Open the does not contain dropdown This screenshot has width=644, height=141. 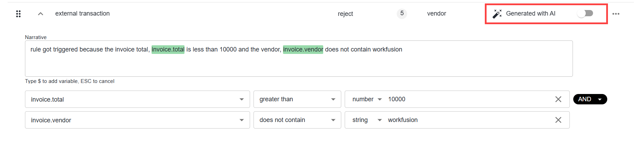(x=297, y=120)
